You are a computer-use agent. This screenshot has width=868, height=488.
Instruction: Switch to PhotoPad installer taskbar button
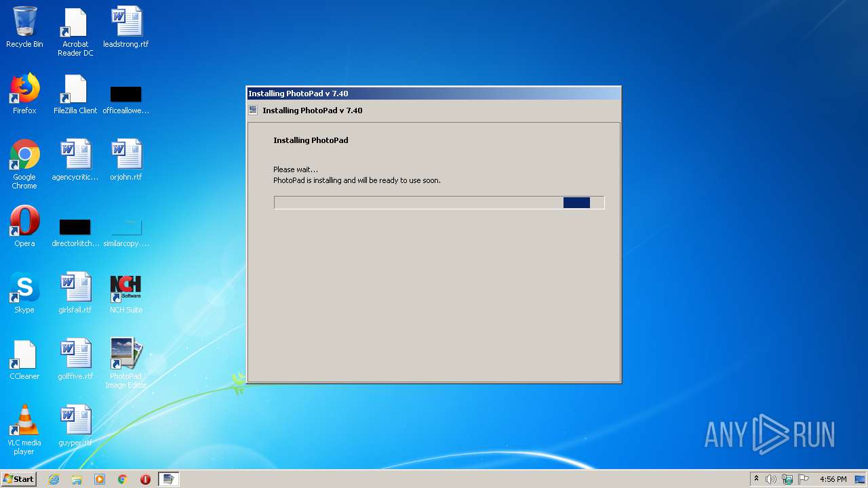click(168, 479)
